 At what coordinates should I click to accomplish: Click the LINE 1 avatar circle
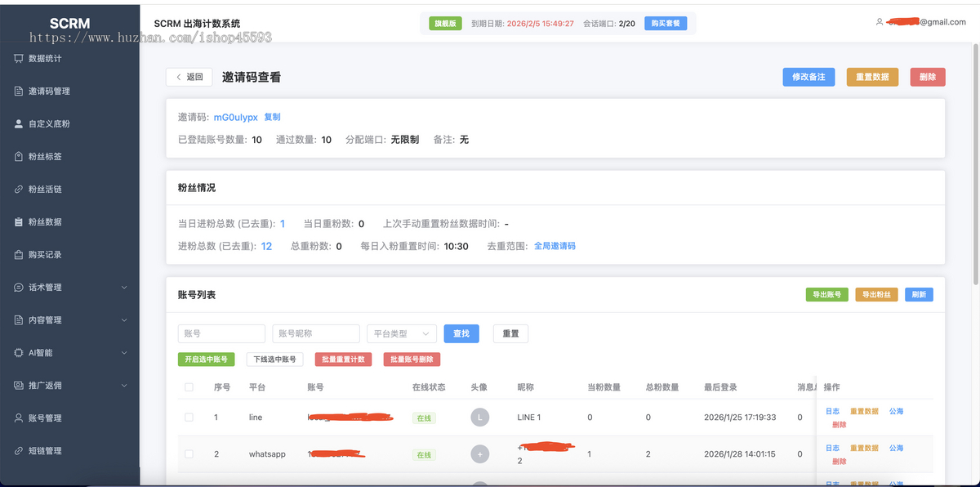coord(480,418)
